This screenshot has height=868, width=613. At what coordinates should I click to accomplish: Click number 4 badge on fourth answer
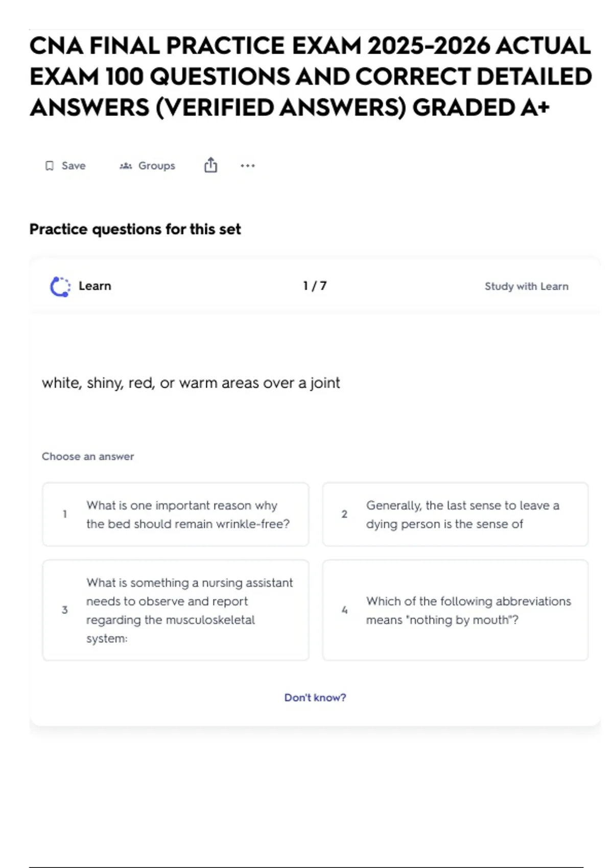(x=344, y=610)
